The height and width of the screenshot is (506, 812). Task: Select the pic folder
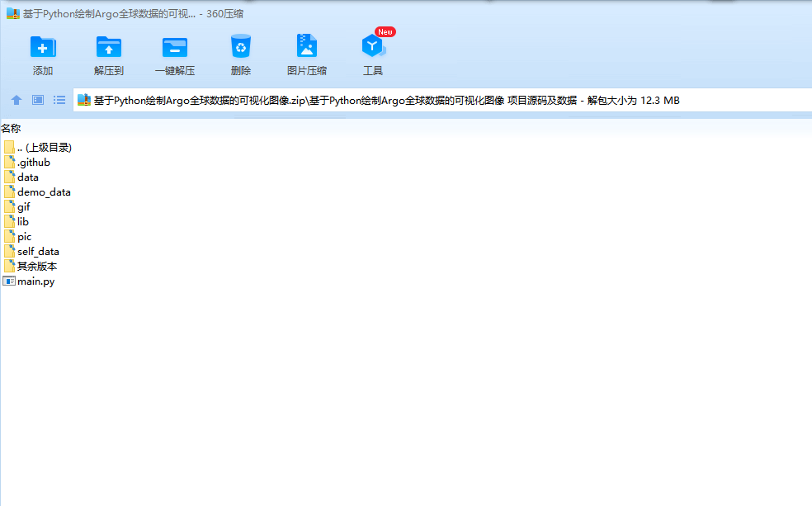coord(17,237)
